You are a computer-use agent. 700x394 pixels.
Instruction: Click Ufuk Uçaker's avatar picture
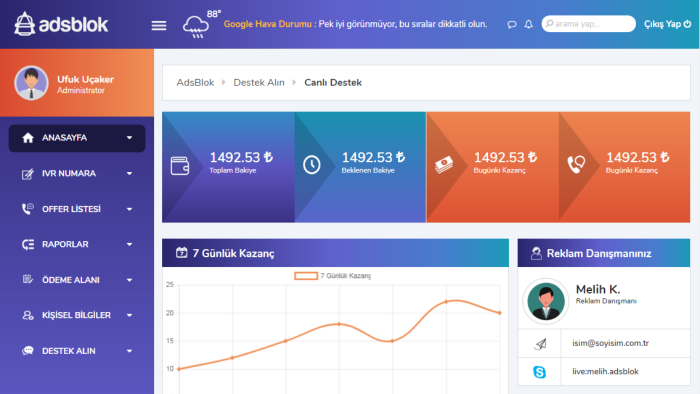click(31, 83)
